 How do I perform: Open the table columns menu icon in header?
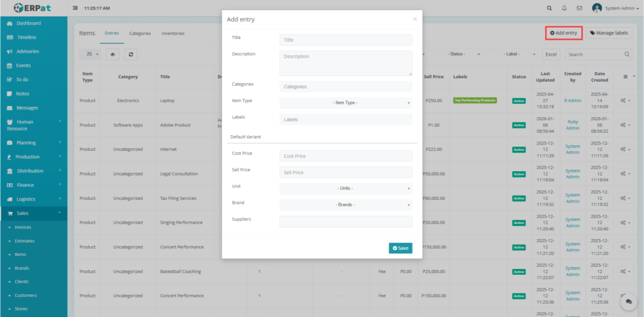coord(626,77)
